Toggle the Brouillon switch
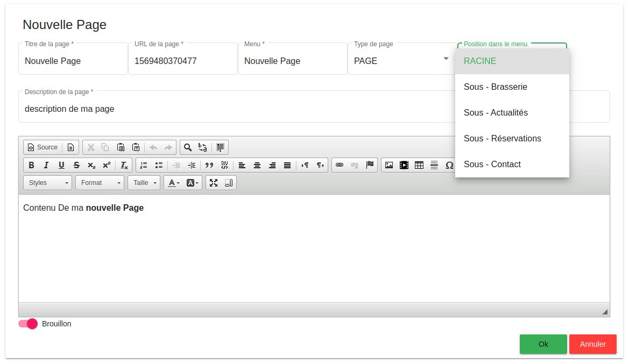The height and width of the screenshot is (364, 629). point(28,324)
